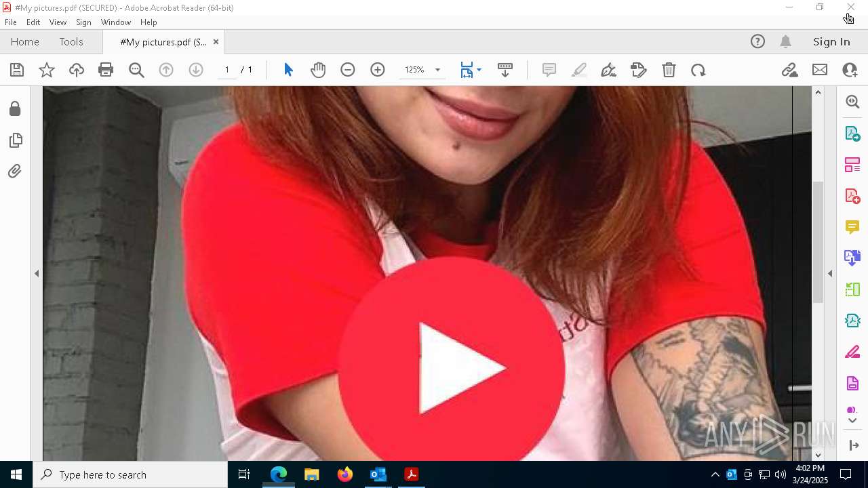The width and height of the screenshot is (868, 488).
Task: Click the Fill and edit form icon
Action: [x=638, y=70]
